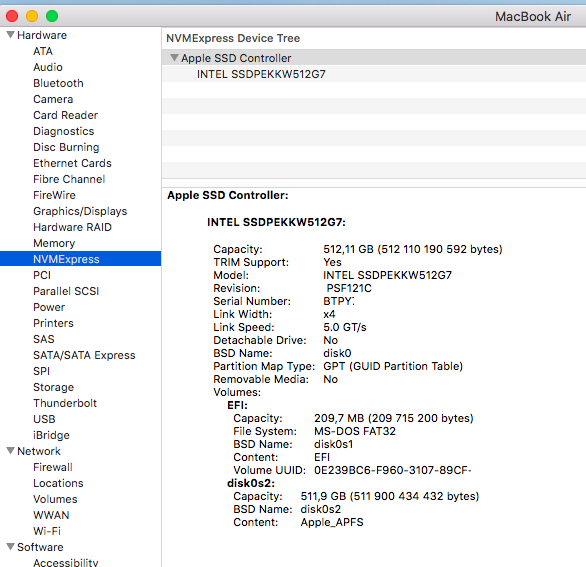Image resolution: width=586 pixels, height=567 pixels.
Task: Open the SPI entry
Action: pos(41,371)
